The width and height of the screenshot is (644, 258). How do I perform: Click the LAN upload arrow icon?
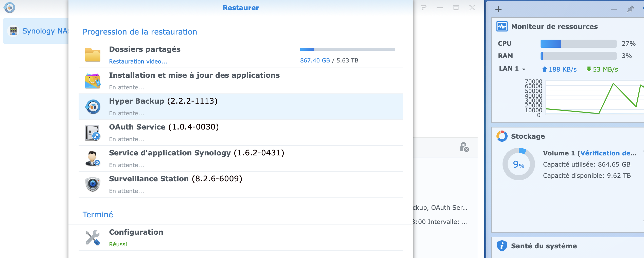(544, 69)
